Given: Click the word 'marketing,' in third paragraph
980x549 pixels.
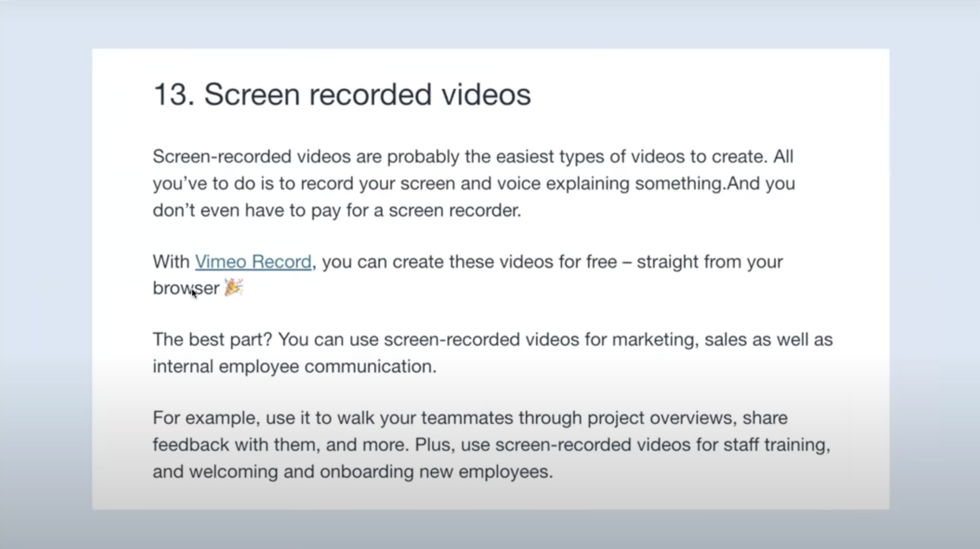Looking at the screenshot, I should [655, 340].
